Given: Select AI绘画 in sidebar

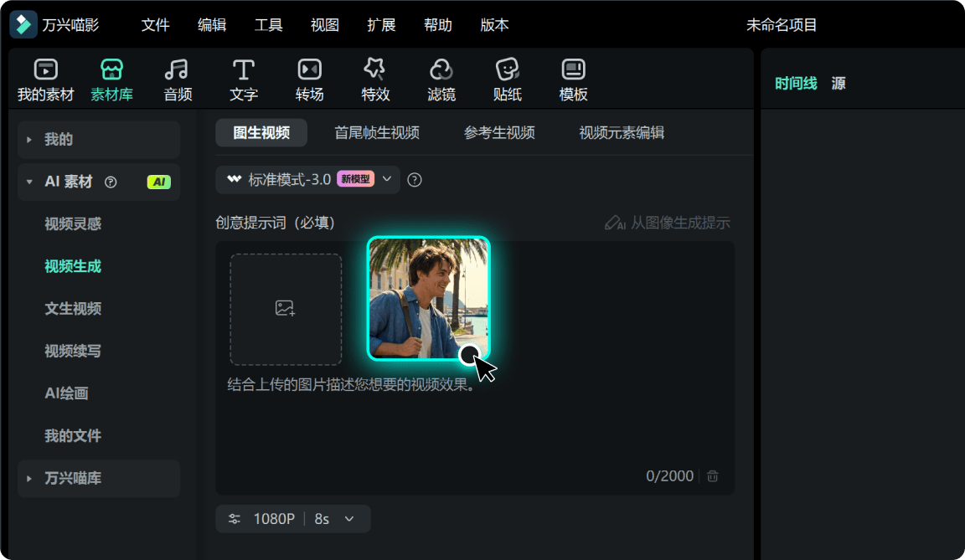Looking at the screenshot, I should click(x=66, y=393).
